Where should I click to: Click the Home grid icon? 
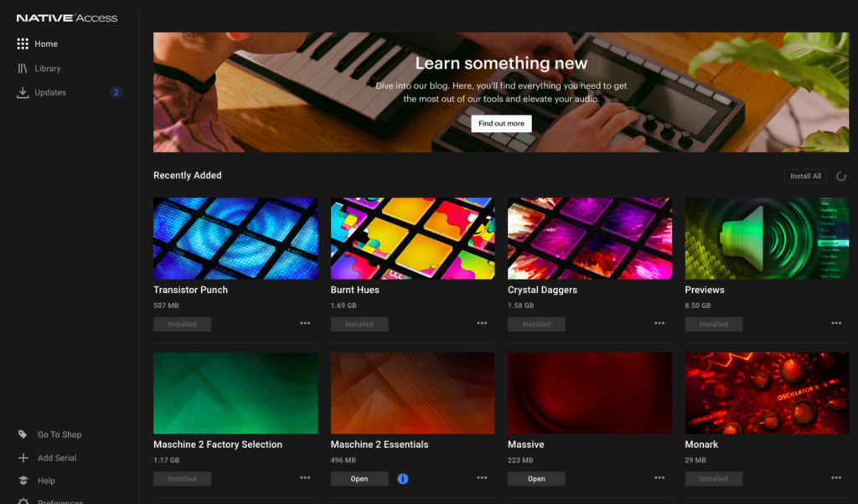[x=23, y=44]
